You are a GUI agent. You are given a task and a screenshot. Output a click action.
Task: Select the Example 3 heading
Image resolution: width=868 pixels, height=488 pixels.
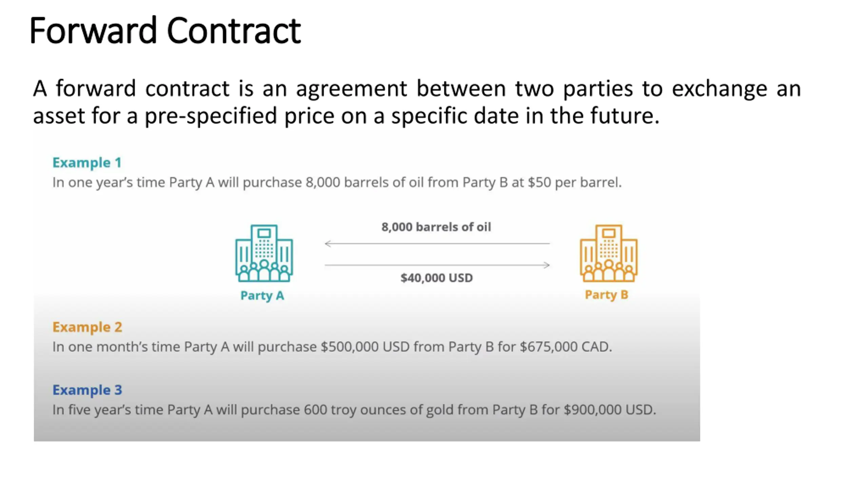coord(87,390)
